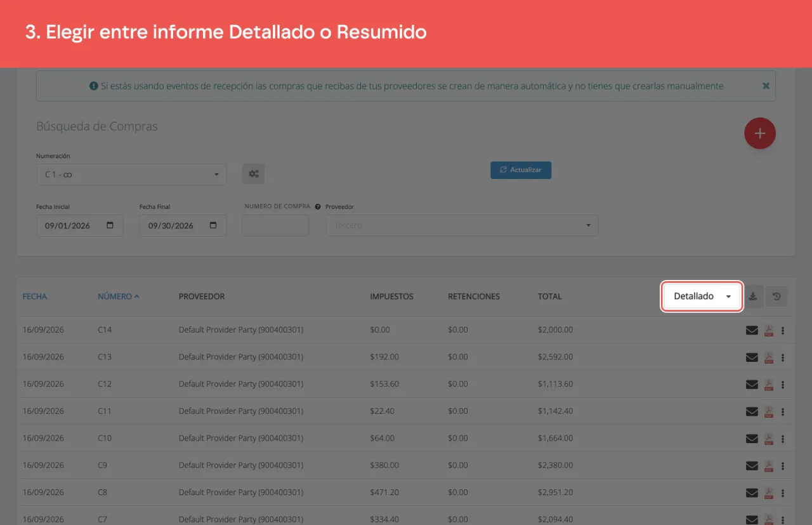Open more actions for purchase C8
Screen dimensions: 812x525
click(783, 493)
